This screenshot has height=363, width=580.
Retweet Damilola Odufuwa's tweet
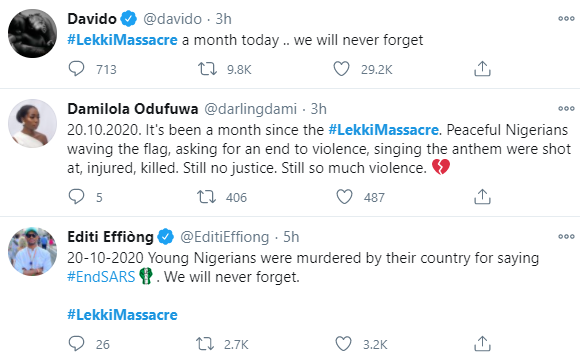pyautogui.click(x=206, y=197)
